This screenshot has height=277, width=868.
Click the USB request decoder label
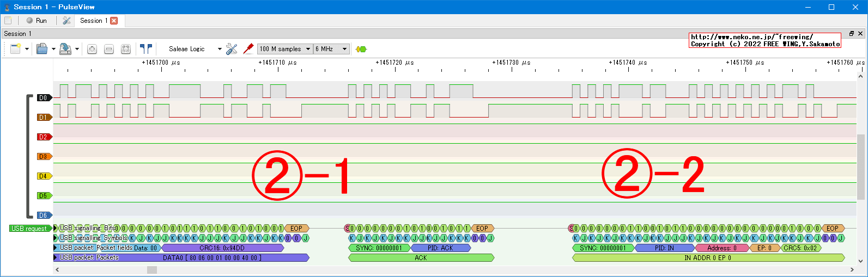pyautogui.click(x=29, y=229)
